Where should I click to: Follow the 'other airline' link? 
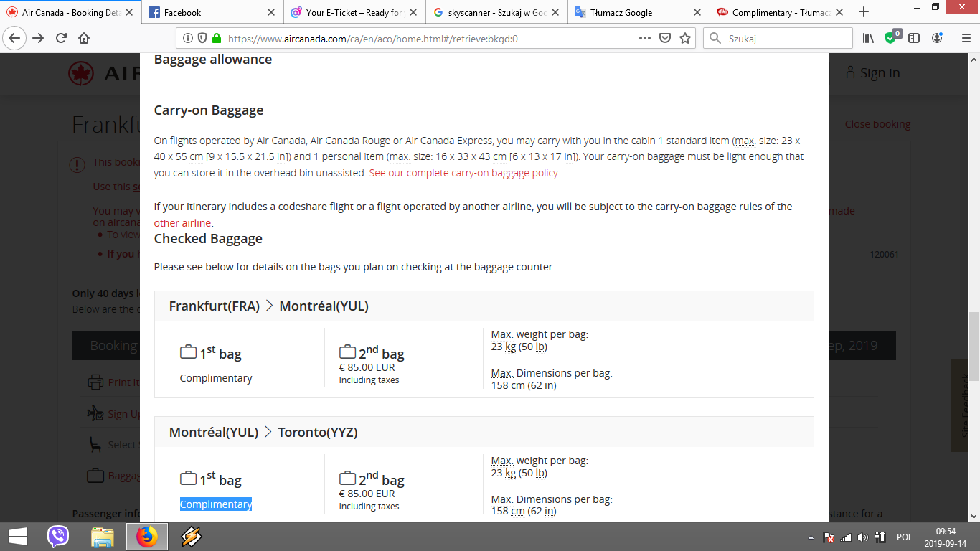tap(182, 223)
